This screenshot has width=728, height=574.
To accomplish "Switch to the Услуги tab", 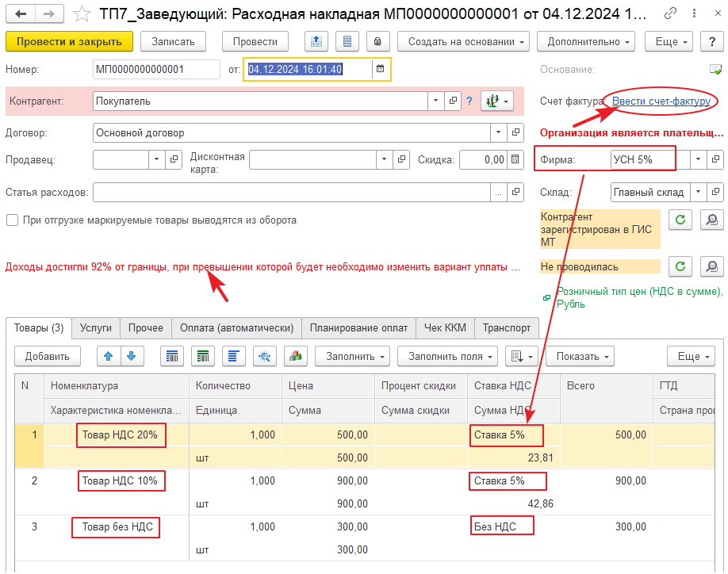I will point(96,327).
